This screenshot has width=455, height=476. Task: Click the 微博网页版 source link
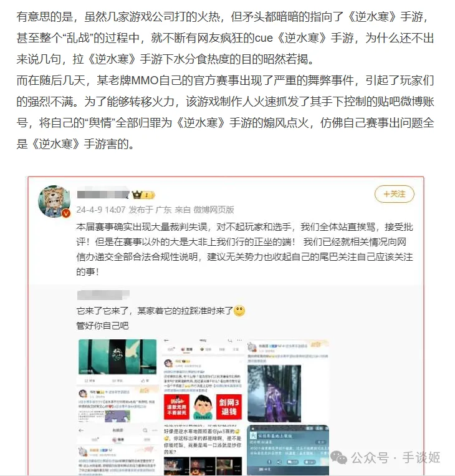(x=214, y=210)
